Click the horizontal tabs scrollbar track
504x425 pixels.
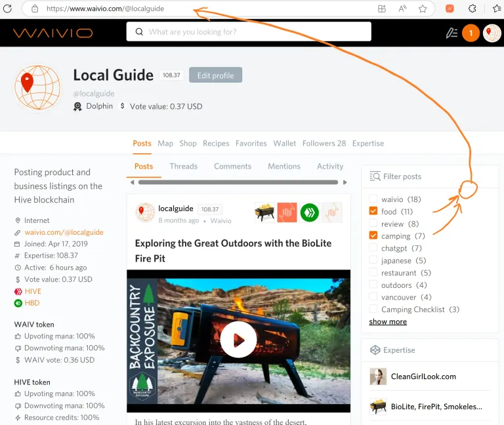(238, 182)
